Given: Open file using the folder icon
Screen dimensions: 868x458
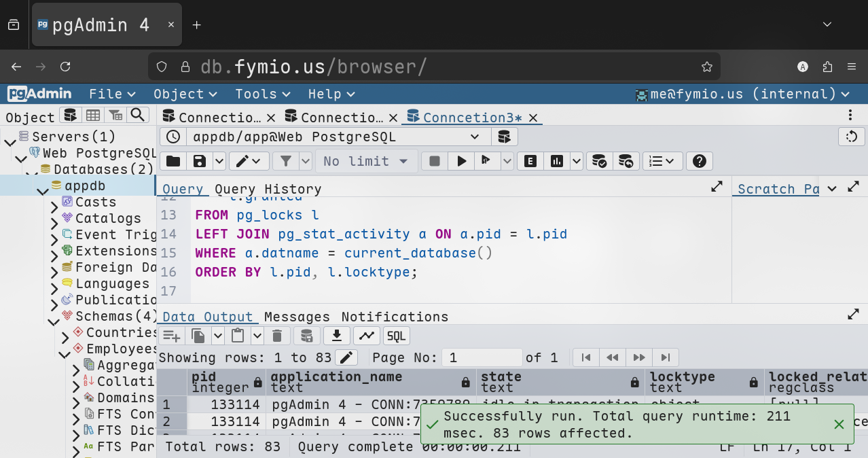Looking at the screenshot, I should click(173, 161).
